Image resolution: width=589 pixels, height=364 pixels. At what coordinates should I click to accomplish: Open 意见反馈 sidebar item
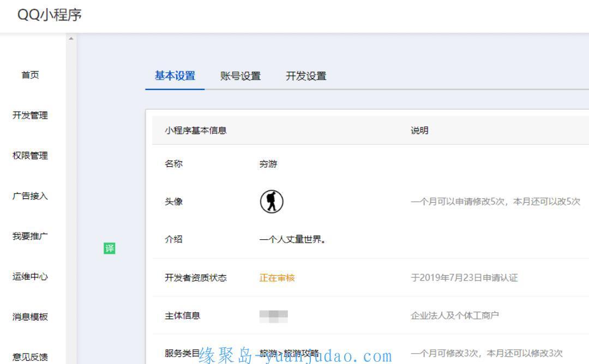point(30,357)
